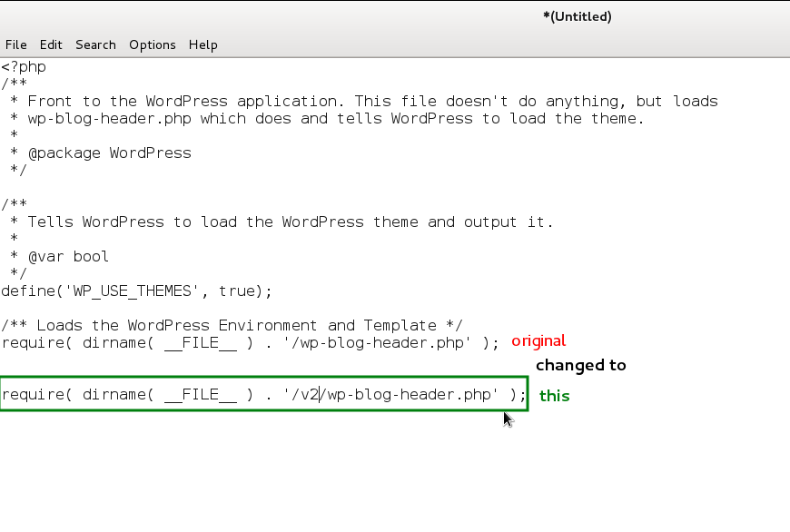
Task: Click the require line containing '/v2/wp-blog-header.php'
Action: (x=264, y=395)
